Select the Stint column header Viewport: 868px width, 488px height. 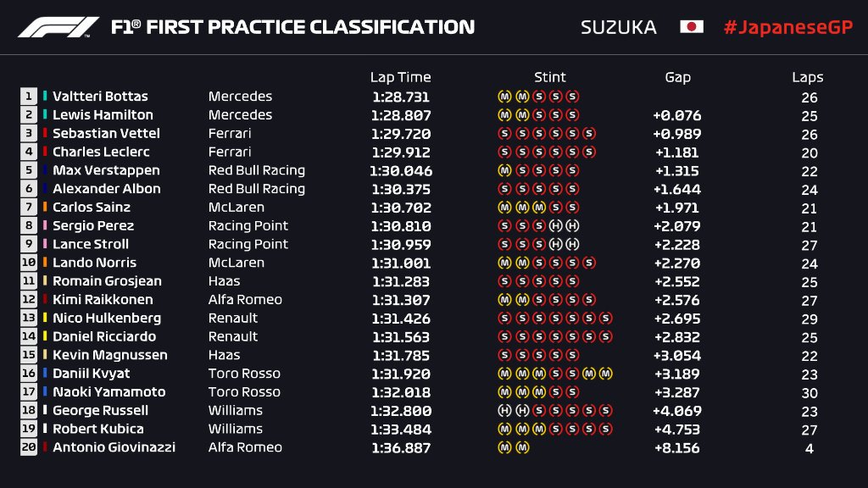pyautogui.click(x=549, y=77)
